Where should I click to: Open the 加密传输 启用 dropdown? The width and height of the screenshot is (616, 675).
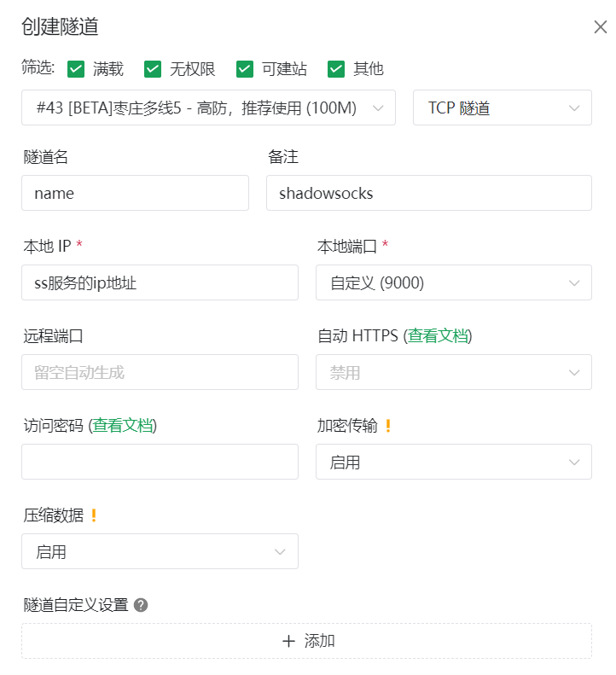click(x=454, y=462)
